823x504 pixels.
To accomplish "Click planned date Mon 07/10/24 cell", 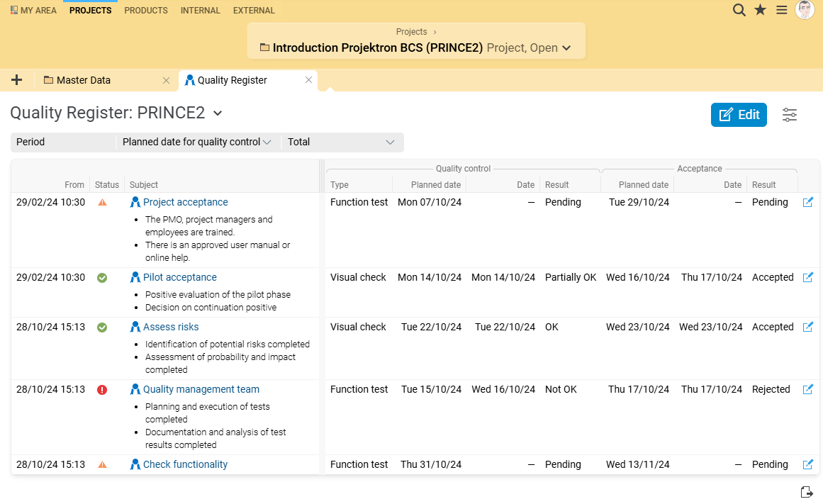I will [430, 202].
